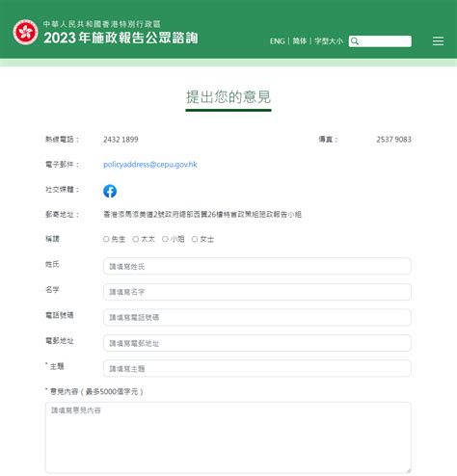Open the hamburger menu icon

pyautogui.click(x=438, y=40)
